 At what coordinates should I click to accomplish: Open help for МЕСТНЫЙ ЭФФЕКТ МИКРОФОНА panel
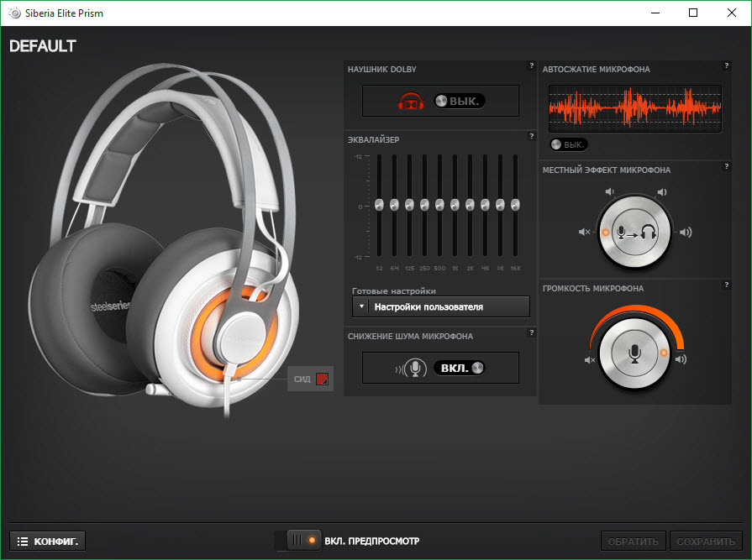pos(727,166)
